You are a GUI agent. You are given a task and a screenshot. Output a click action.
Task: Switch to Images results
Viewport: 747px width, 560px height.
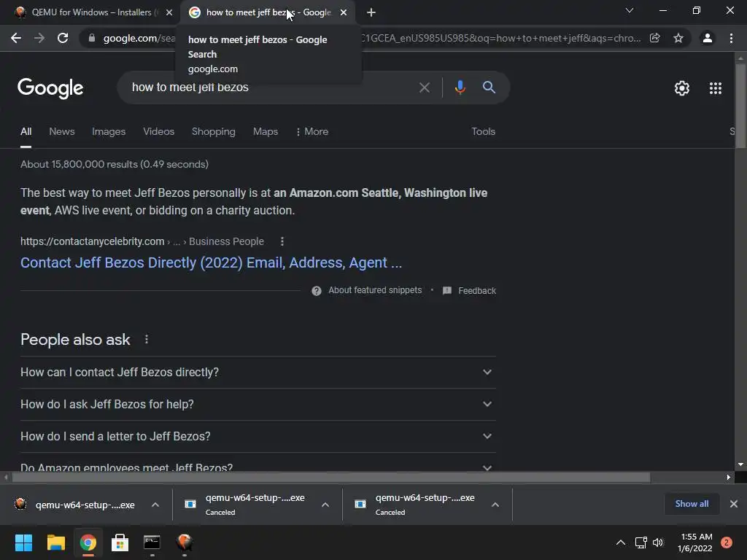pyautogui.click(x=109, y=131)
